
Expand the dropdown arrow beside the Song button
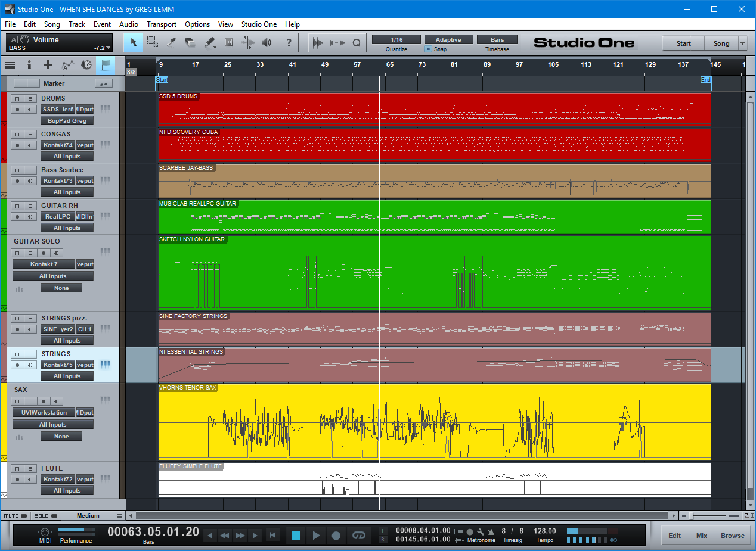[x=742, y=43]
